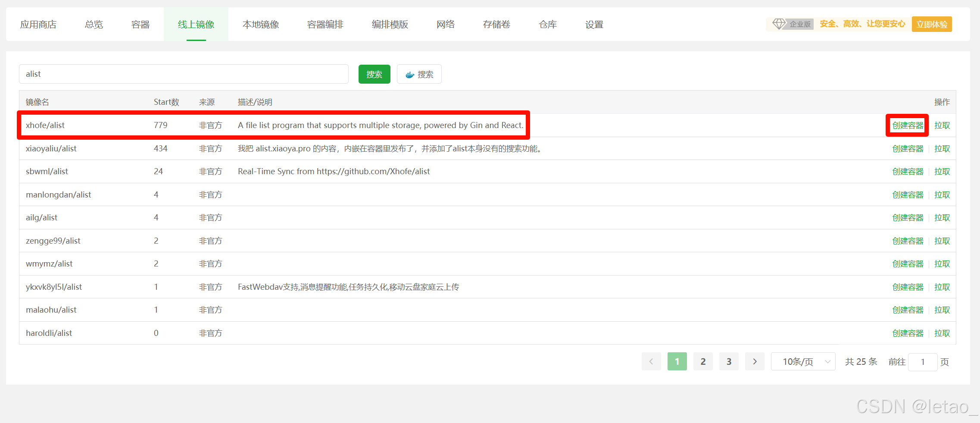The height and width of the screenshot is (423, 980).
Task: Pull the xhofe/alist image
Action: coord(942,125)
